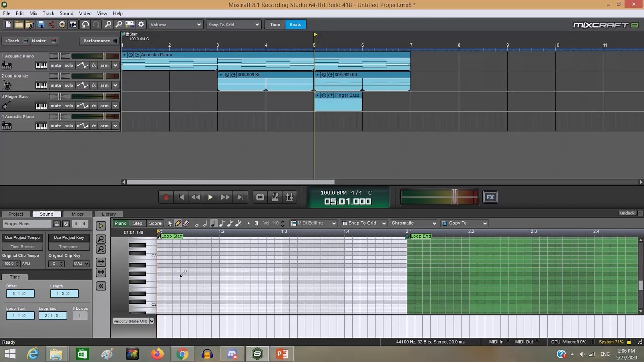The image size is (644, 362).
Task: Click the piano roll preview play button
Action: (x=101, y=226)
